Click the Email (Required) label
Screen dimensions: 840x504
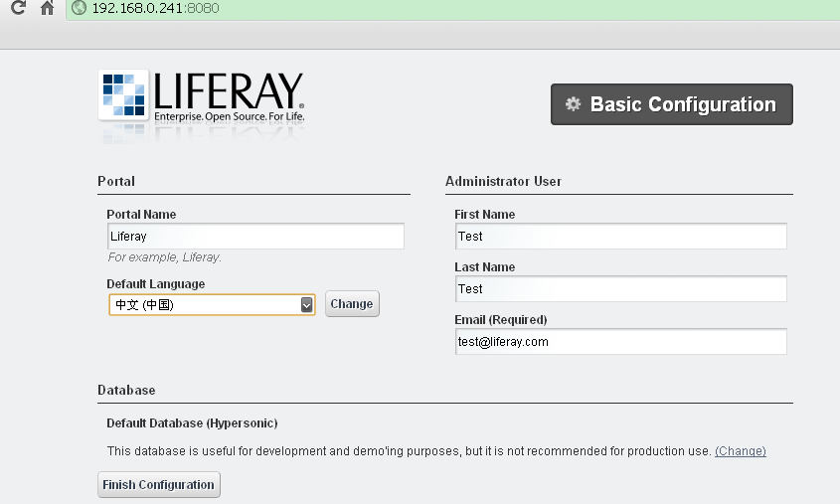[x=500, y=320]
